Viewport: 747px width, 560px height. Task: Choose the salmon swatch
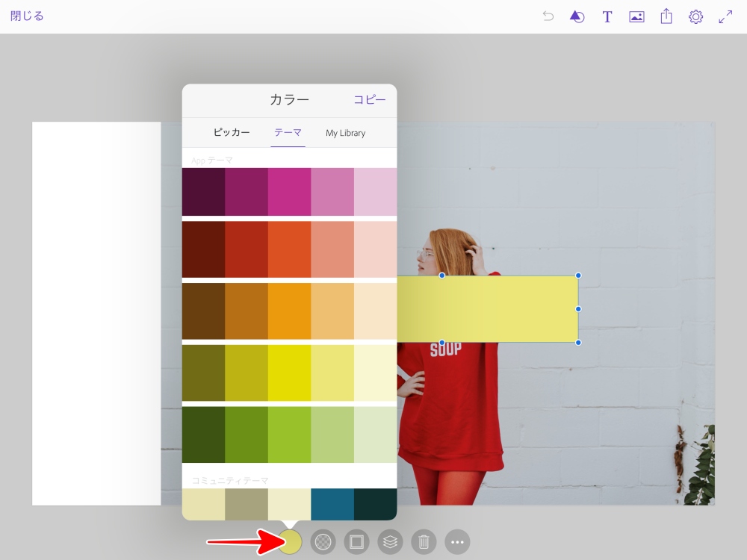pos(332,249)
